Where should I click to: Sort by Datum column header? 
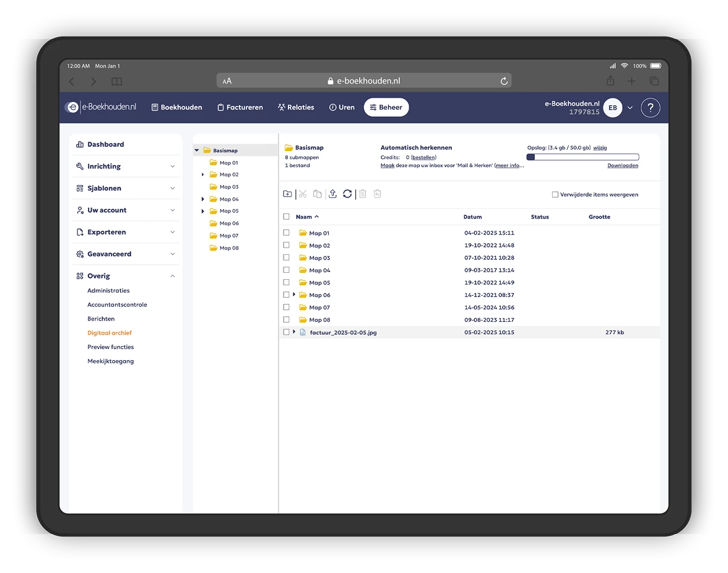[473, 217]
